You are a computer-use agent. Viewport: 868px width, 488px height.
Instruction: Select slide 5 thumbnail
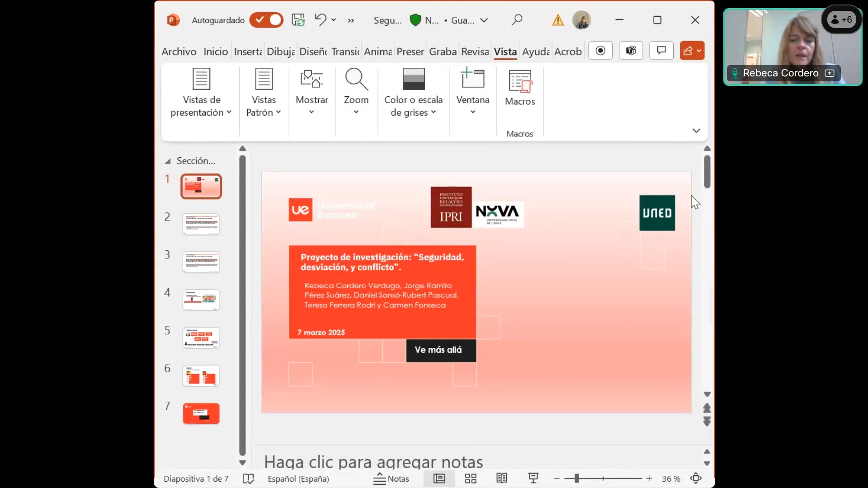click(x=201, y=338)
